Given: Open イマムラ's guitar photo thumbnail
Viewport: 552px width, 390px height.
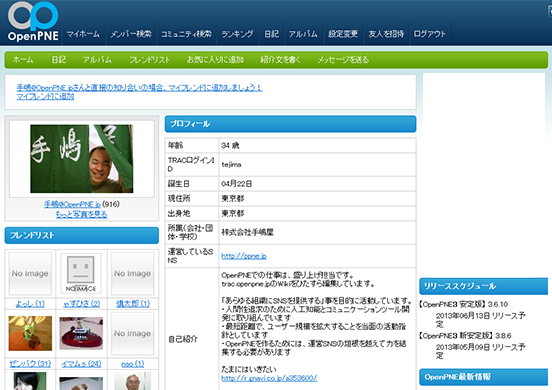Looking at the screenshot, I should [81, 333].
